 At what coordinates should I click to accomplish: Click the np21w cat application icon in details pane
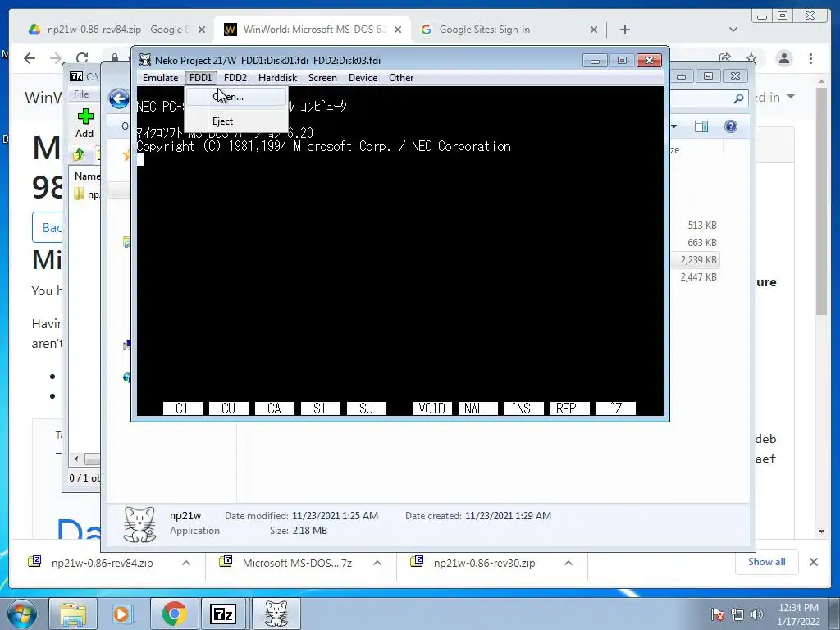[139, 524]
